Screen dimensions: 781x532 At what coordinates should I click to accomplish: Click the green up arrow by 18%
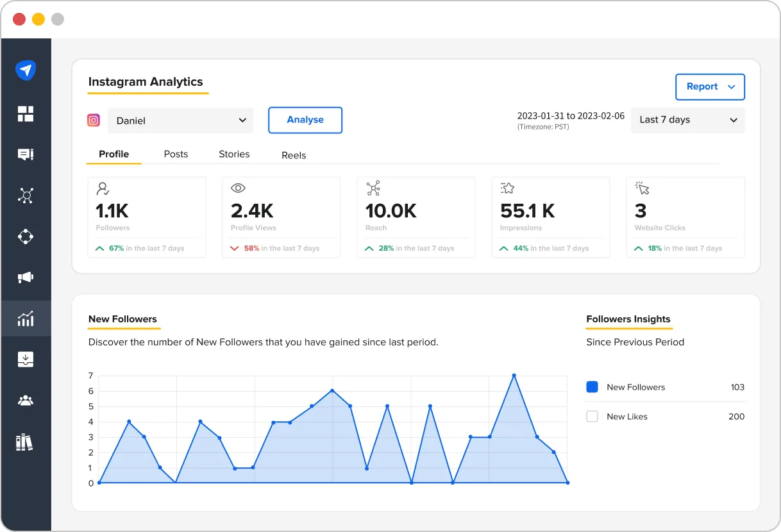point(639,248)
